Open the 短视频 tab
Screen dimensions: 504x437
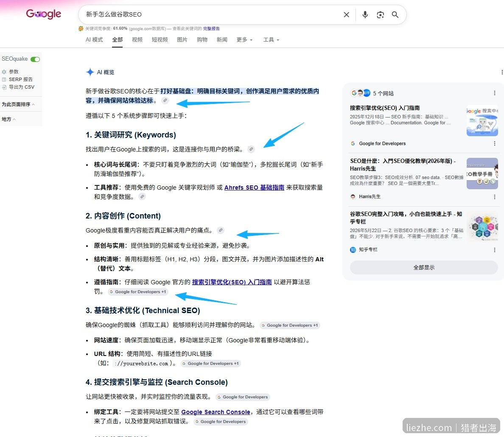(x=160, y=39)
